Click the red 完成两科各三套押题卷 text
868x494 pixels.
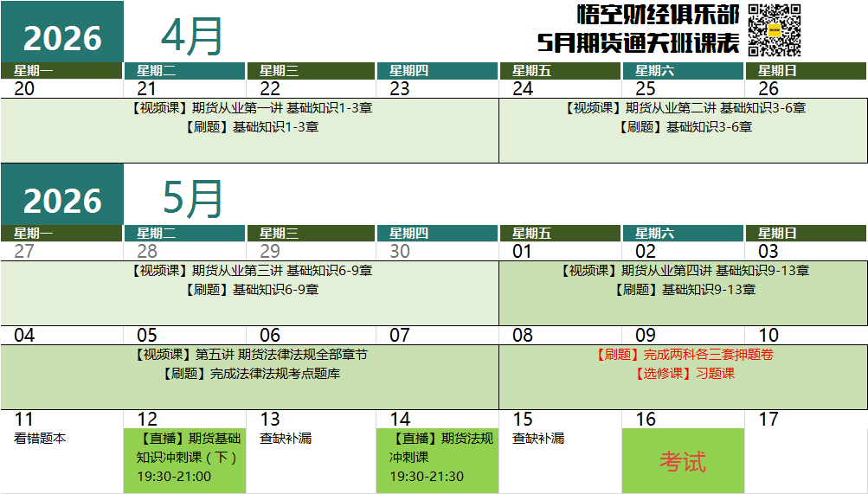click(684, 355)
